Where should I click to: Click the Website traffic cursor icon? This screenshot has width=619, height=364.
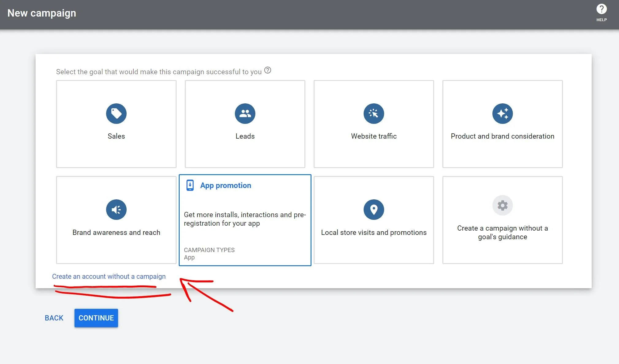point(373,114)
